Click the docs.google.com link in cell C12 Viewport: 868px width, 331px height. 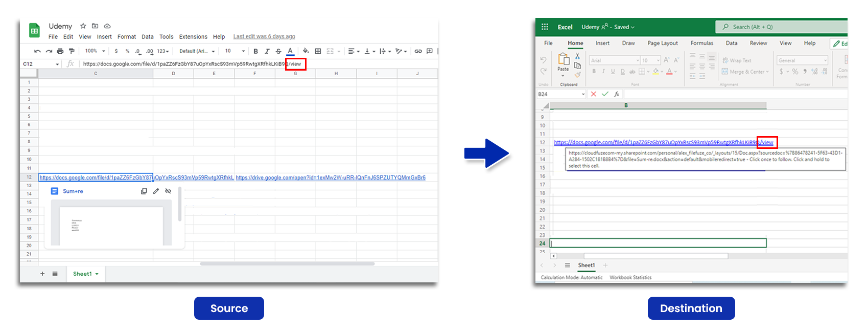96,178
